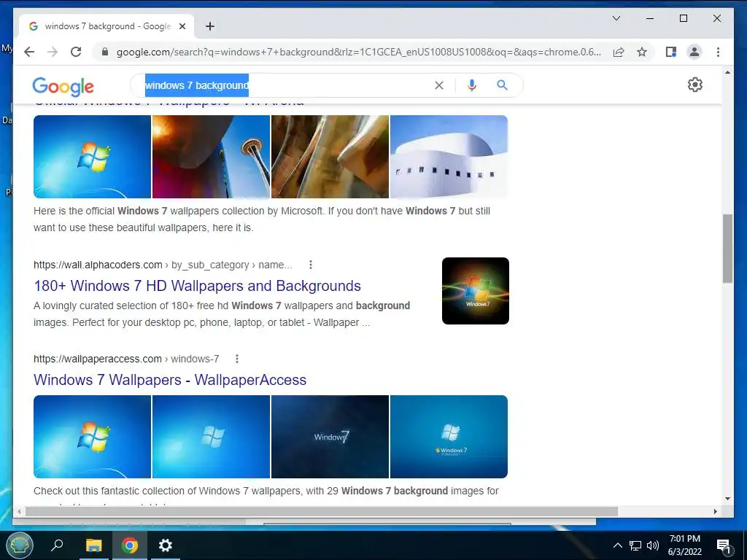Click the vertical page scrollbar thumb
The height and width of the screenshot is (560, 747).
pyautogui.click(x=727, y=249)
